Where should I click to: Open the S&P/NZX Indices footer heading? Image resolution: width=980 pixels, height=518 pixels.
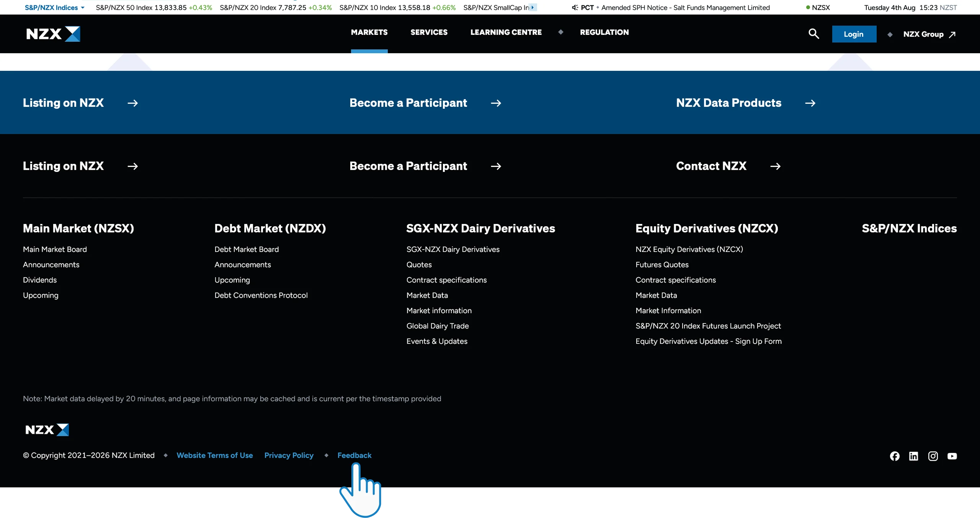click(909, 228)
